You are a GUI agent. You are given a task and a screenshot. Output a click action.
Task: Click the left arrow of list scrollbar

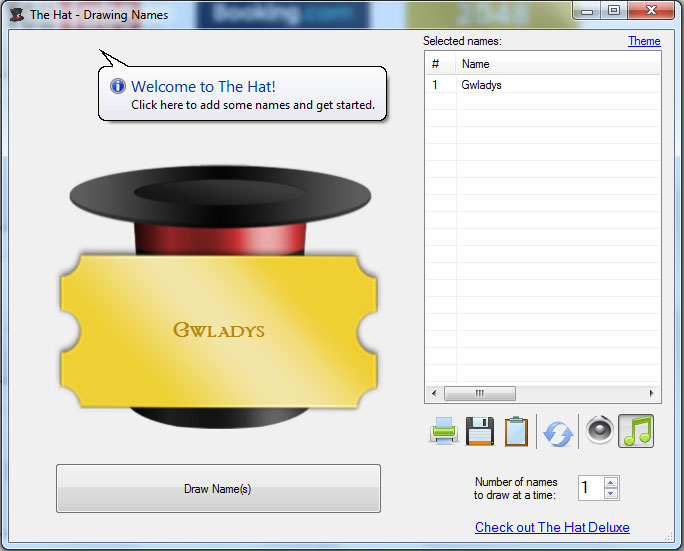(434, 393)
